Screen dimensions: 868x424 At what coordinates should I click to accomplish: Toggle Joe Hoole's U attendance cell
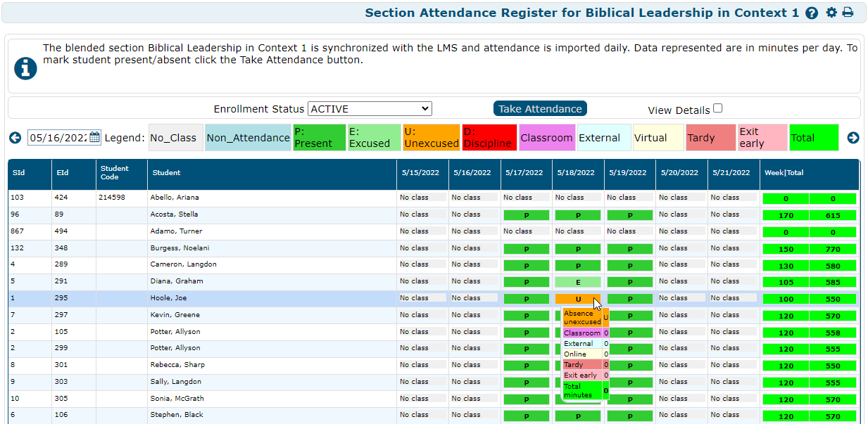[578, 297]
